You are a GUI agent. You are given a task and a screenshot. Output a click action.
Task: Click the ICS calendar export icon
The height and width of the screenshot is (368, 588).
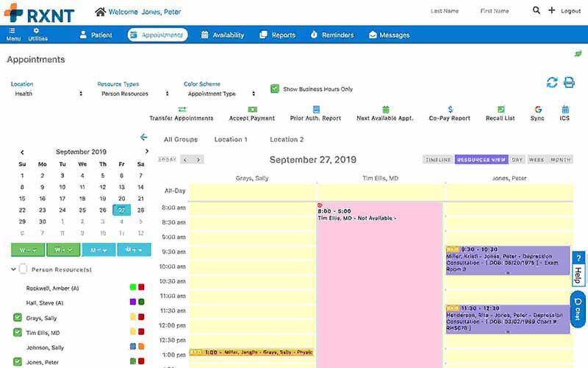(x=565, y=109)
